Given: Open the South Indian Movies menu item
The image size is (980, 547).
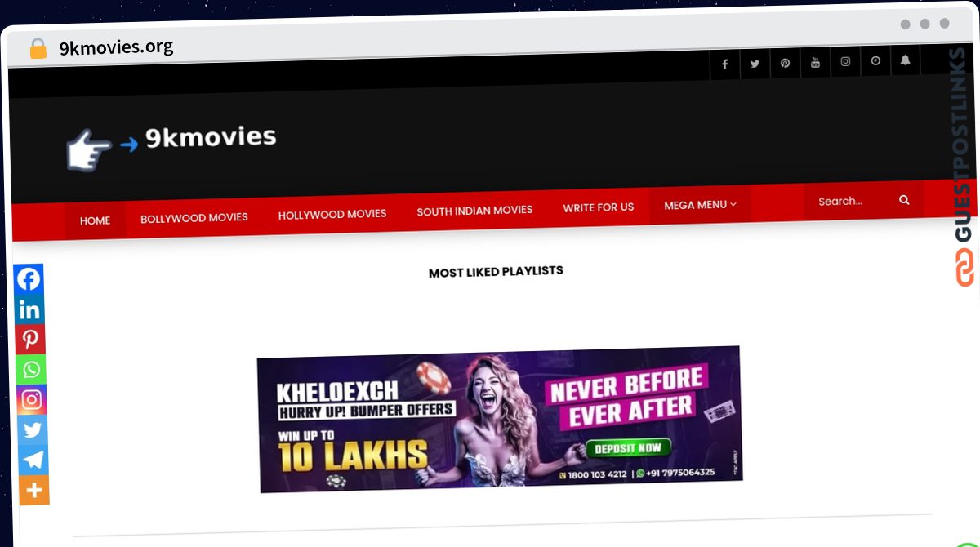Looking at the screenshot, I should click(x=474, y=211).
